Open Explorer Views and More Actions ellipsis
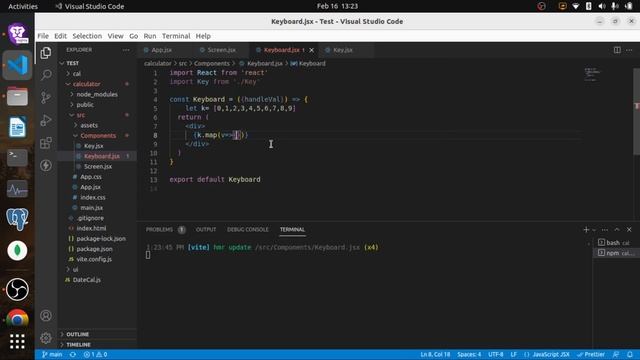Viewport: 640px width, 360px height. pos(126,50)
